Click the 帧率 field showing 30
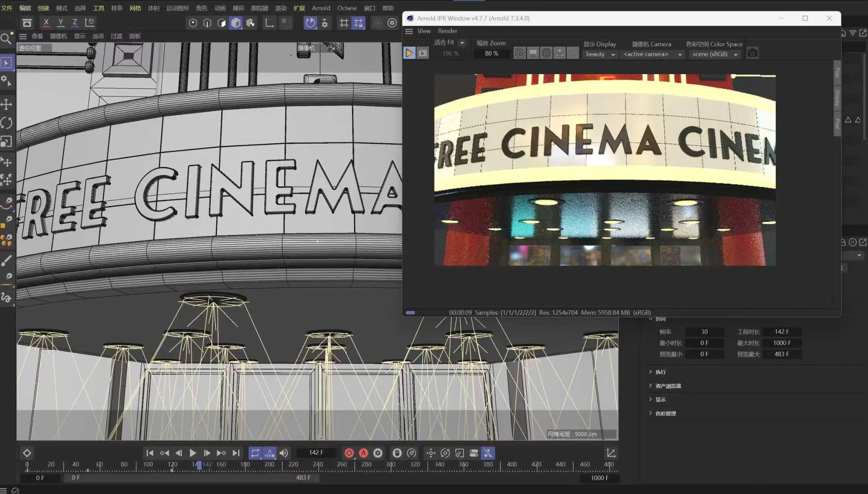 [704, 332]
